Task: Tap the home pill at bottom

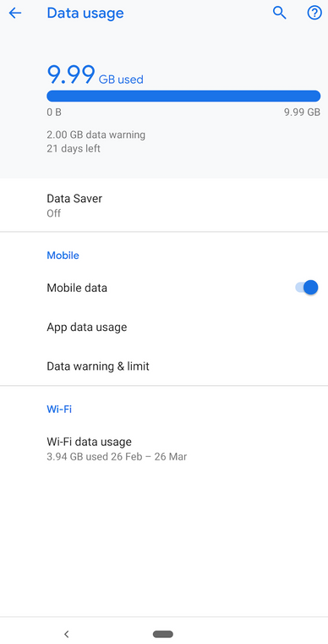Action: tap(163, 634)
